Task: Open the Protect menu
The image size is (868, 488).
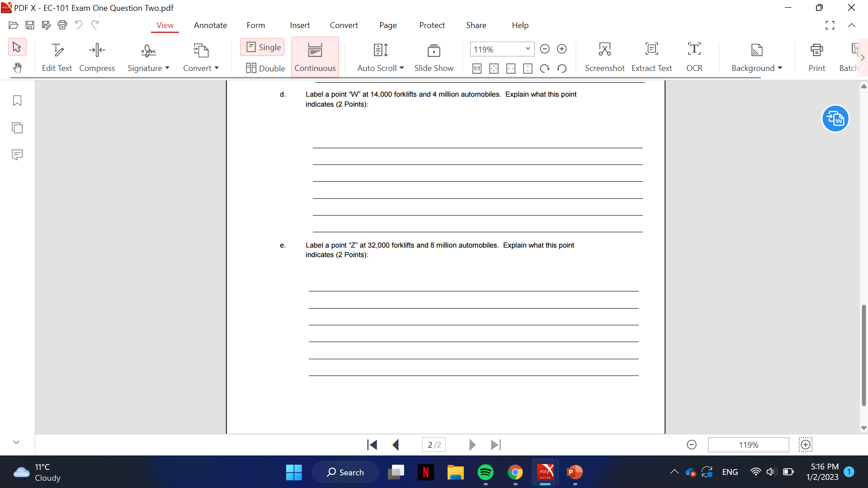Action: 432,25
